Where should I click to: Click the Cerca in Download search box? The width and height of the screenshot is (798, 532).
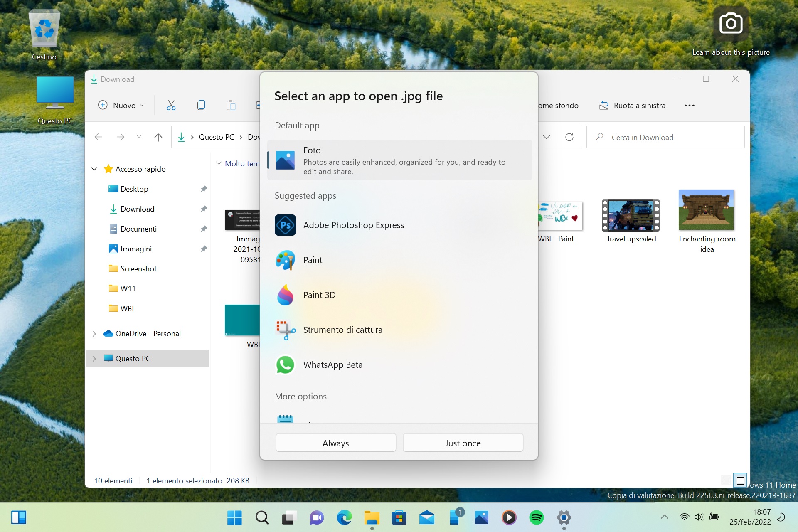tap(665, 137)
